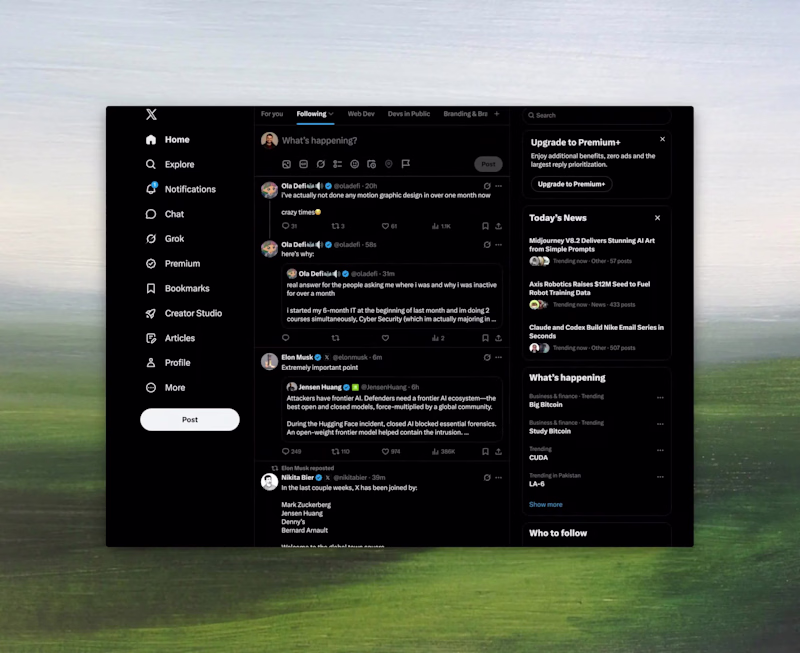Open Profile in the sidebar
The image size is (800, 653).
pos(168,363)
